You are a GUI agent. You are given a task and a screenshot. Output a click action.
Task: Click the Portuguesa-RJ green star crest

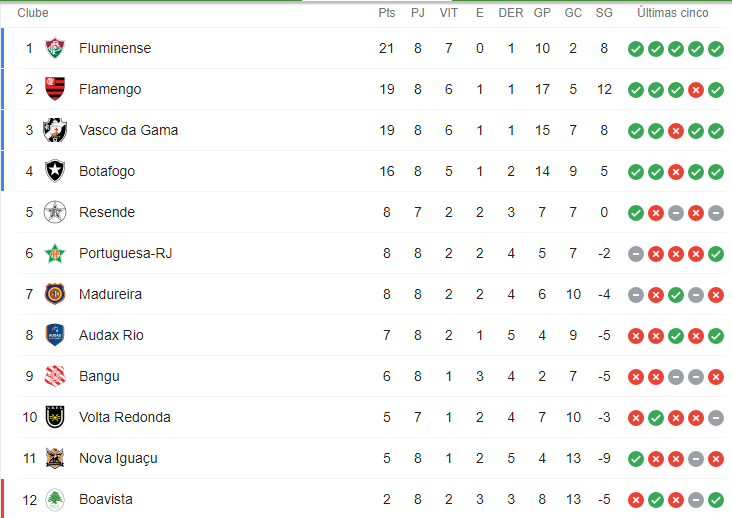tap(55, 253)
